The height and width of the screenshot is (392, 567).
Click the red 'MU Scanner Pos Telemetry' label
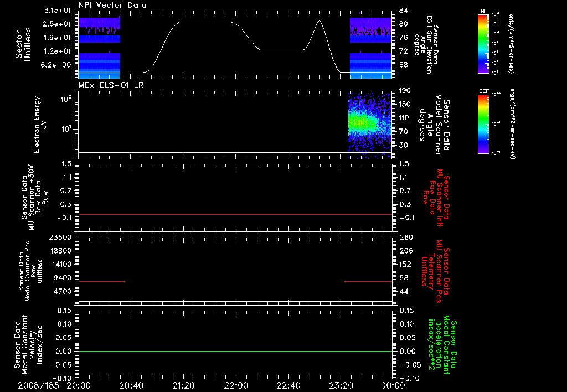click(435, 271)
